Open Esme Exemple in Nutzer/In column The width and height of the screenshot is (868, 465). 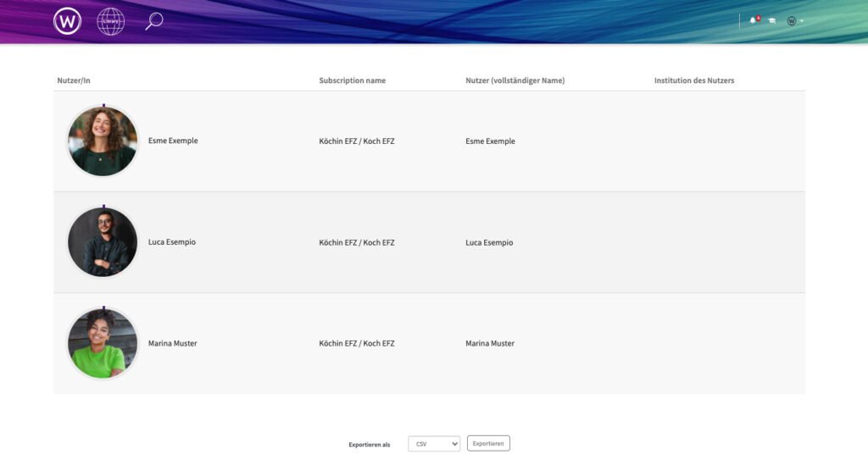tap(173, 141)
